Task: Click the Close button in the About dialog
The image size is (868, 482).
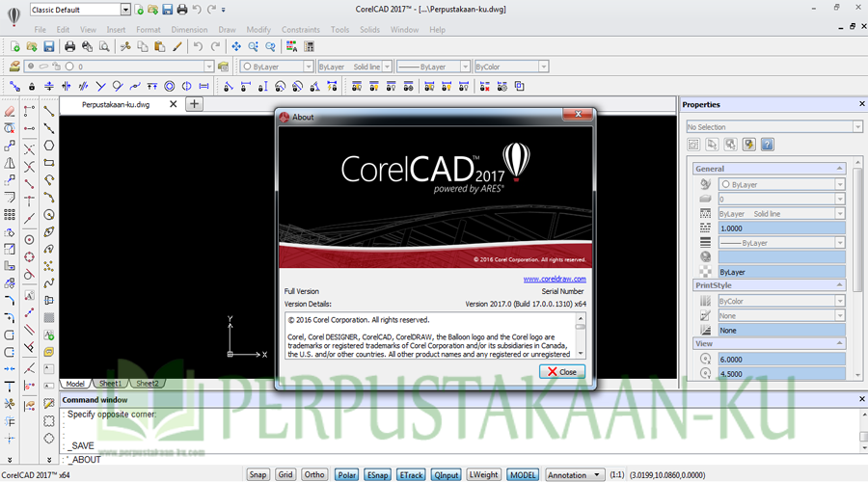Action: (562, 372)
